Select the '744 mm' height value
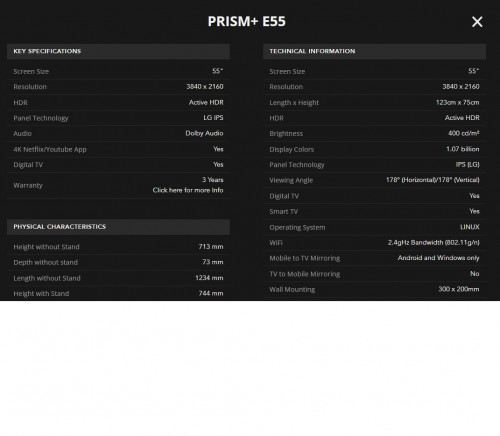This screenshot has height=436, width=500. point(211,293)
